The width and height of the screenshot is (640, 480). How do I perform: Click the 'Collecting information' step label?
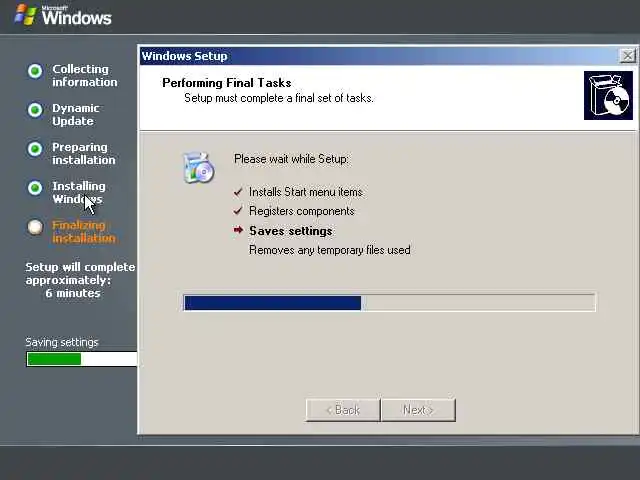point(84,76)
